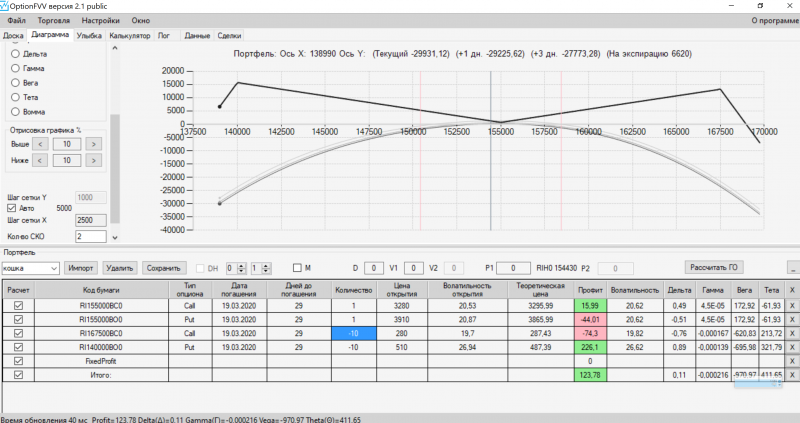Delete RI140000BO0 row with X button
This screenshot has width=800, height=423.
pos(792,347)
